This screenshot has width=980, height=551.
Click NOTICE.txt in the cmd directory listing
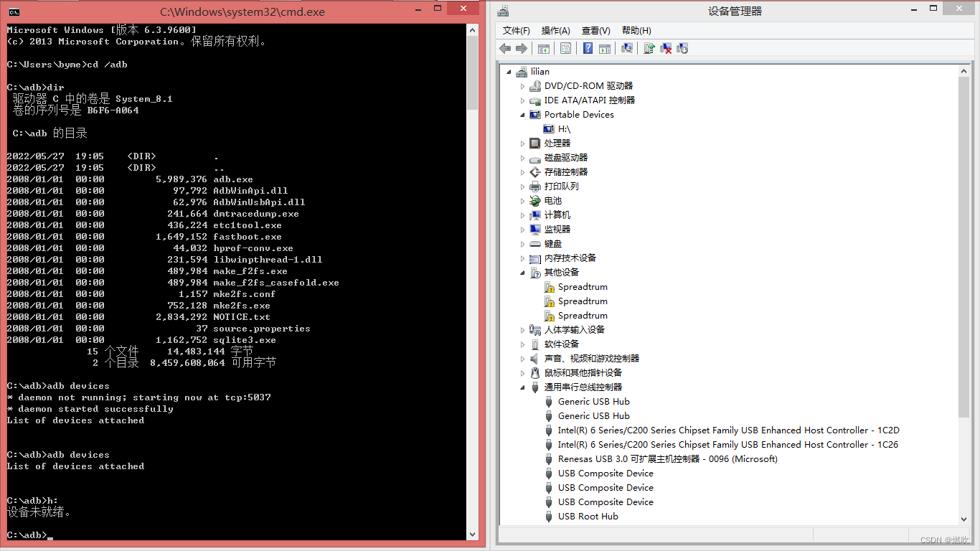point(242,317)
